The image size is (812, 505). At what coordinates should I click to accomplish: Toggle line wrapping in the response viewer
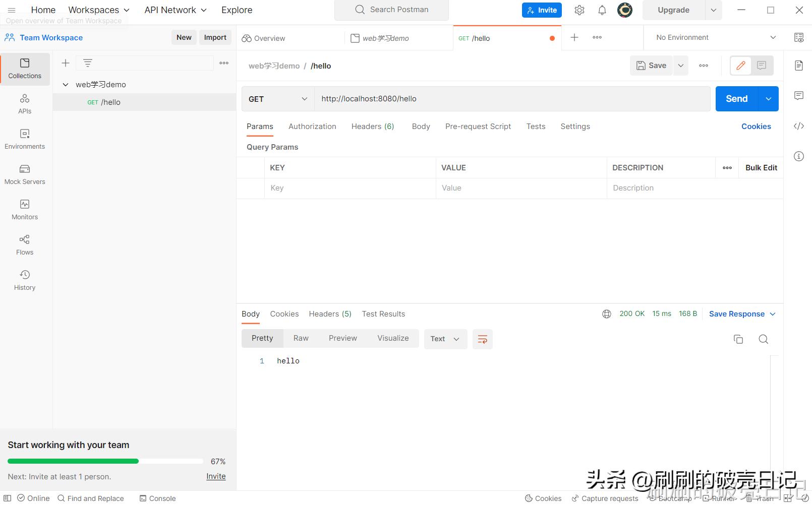pos(482,339)
